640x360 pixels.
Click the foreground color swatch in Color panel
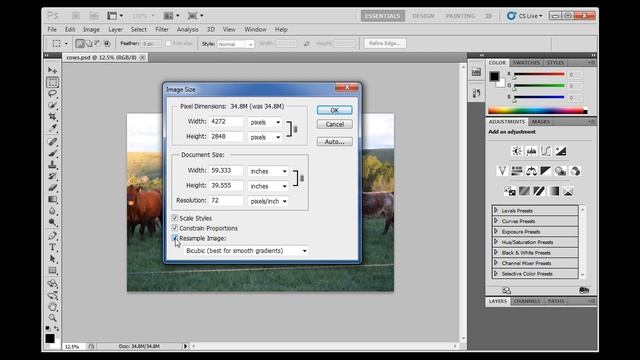494,76
